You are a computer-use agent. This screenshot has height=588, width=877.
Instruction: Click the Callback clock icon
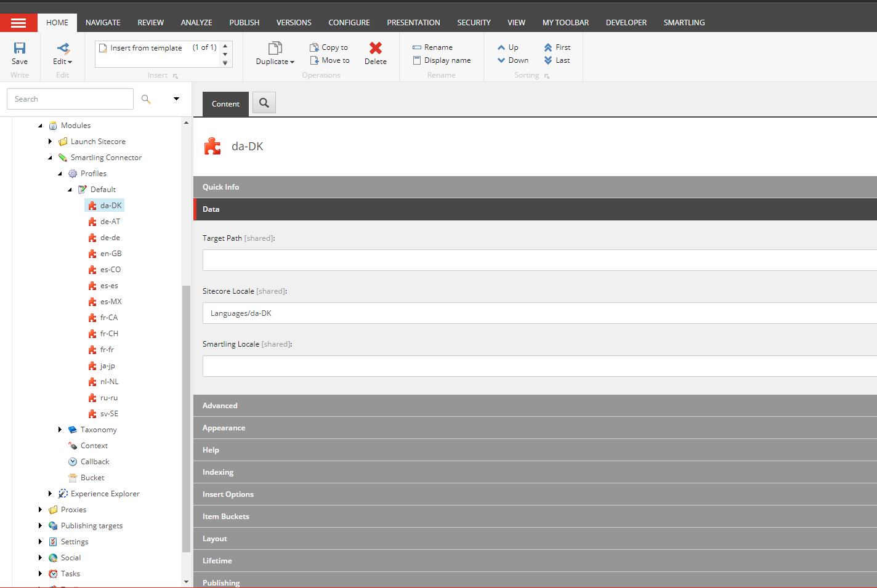(73, 462)
